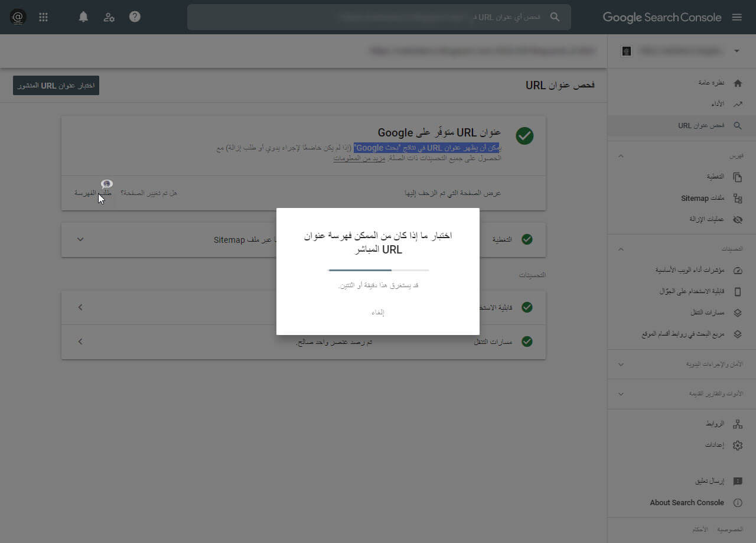Collapse the التحسينات enhancements section

621,249
